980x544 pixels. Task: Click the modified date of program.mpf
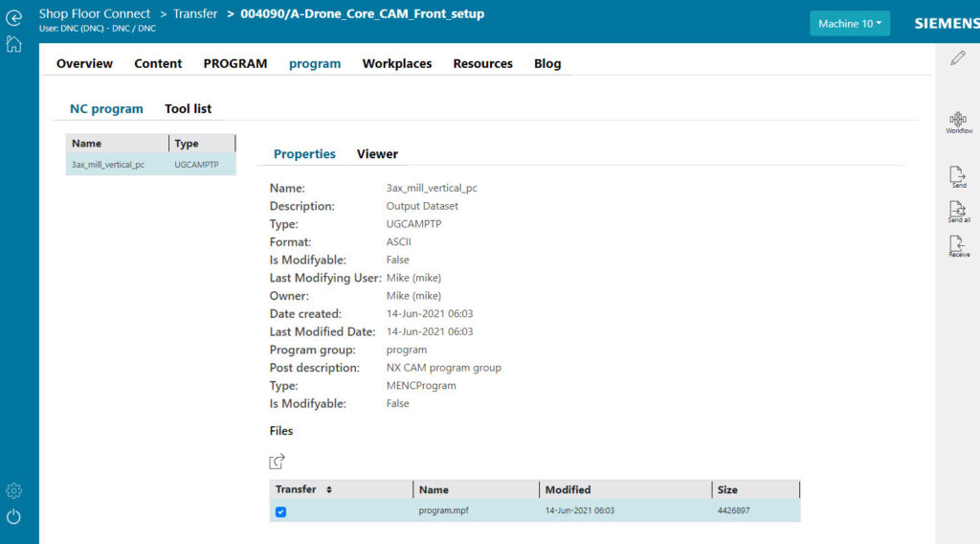click(x=579, y=510)
